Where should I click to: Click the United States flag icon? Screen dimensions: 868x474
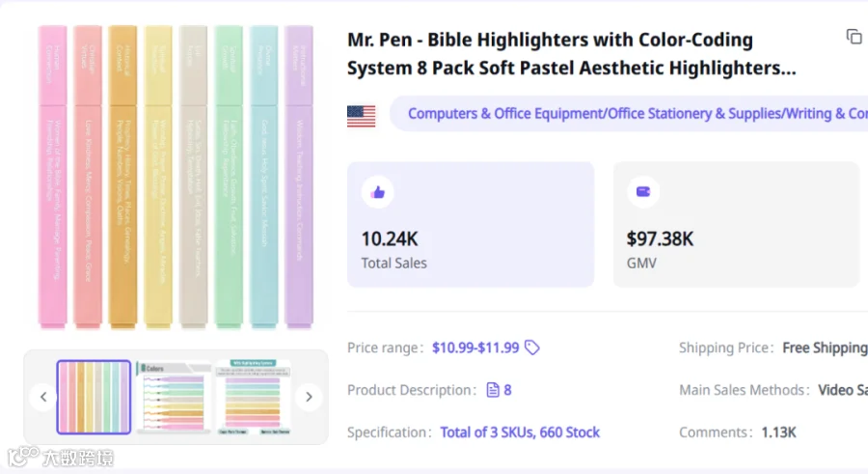pyautogui.click(x=361, y=117)
